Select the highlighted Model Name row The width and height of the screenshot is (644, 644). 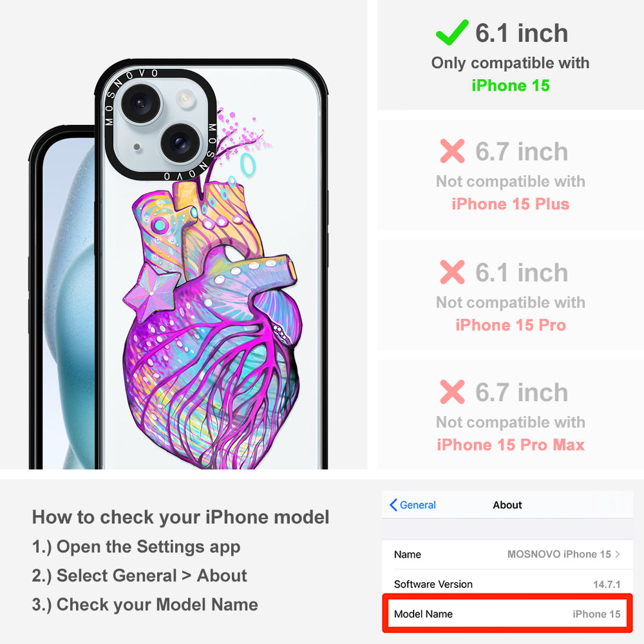tap(507, 614)
